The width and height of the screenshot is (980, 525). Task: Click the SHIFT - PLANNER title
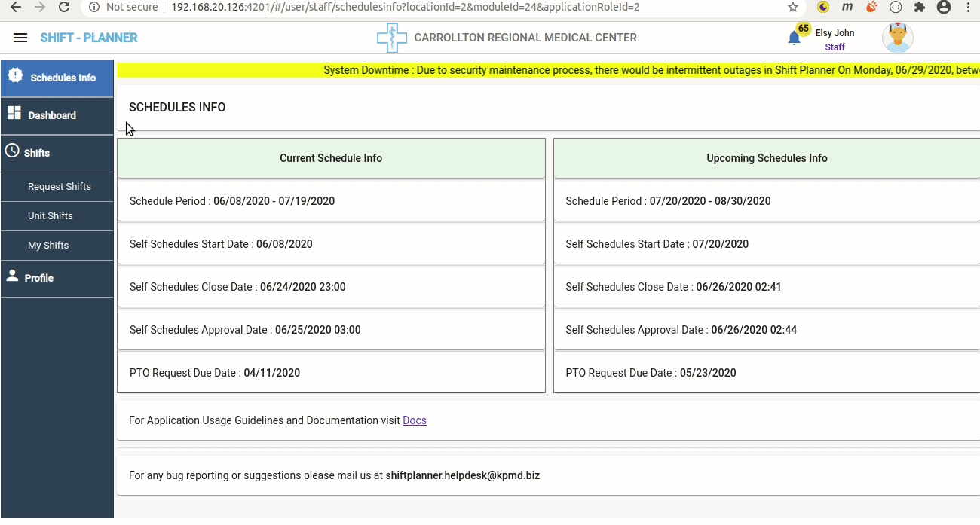coord(89,38)
